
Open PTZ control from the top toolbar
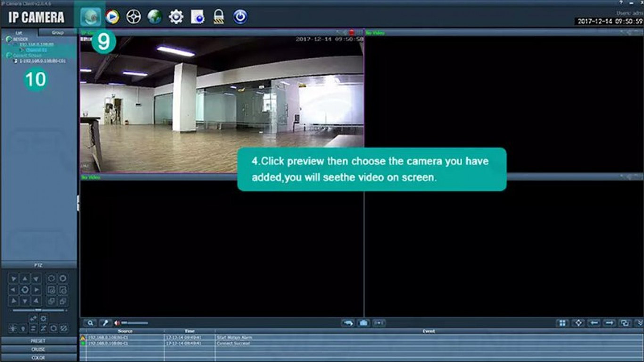pyautogui.click(x=134, y=16)
